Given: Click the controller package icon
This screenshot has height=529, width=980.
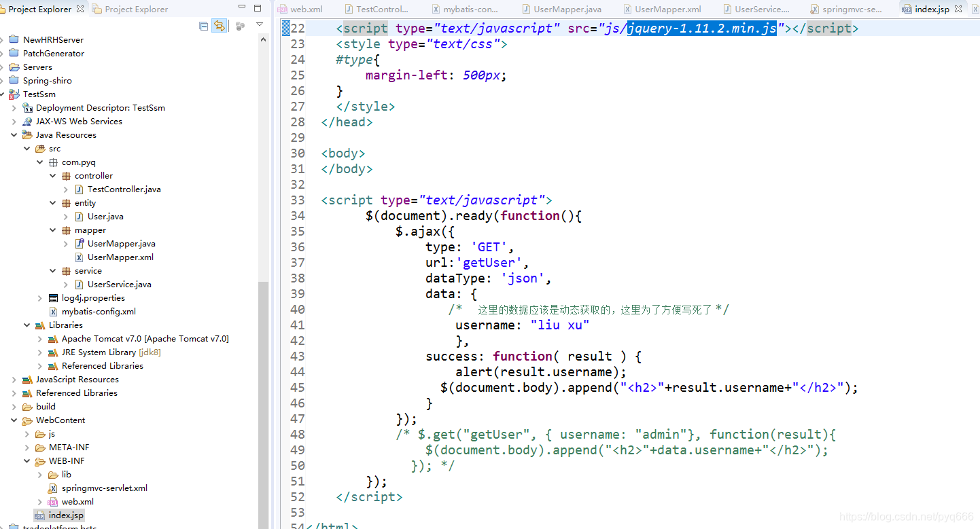Looking at the screenshot, I should (66, 176).
